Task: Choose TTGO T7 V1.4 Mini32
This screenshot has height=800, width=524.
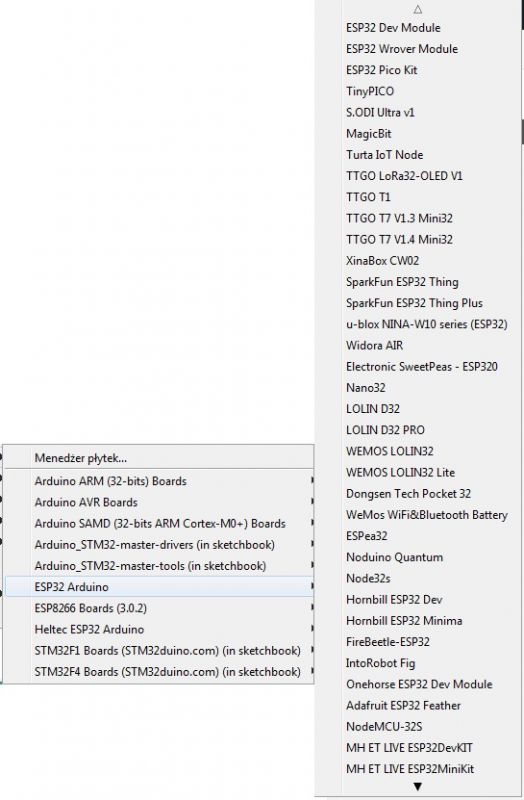Action: [418, 239]
